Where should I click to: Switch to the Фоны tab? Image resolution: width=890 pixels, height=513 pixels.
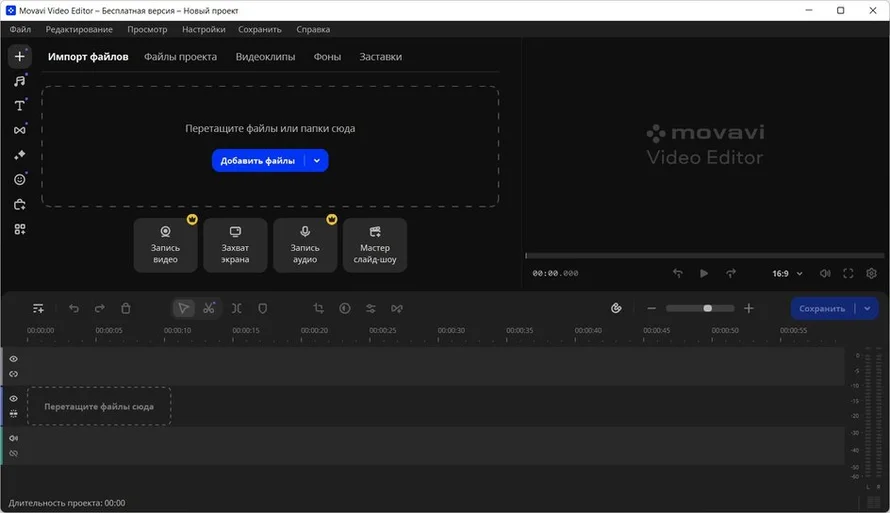point(327,57)
